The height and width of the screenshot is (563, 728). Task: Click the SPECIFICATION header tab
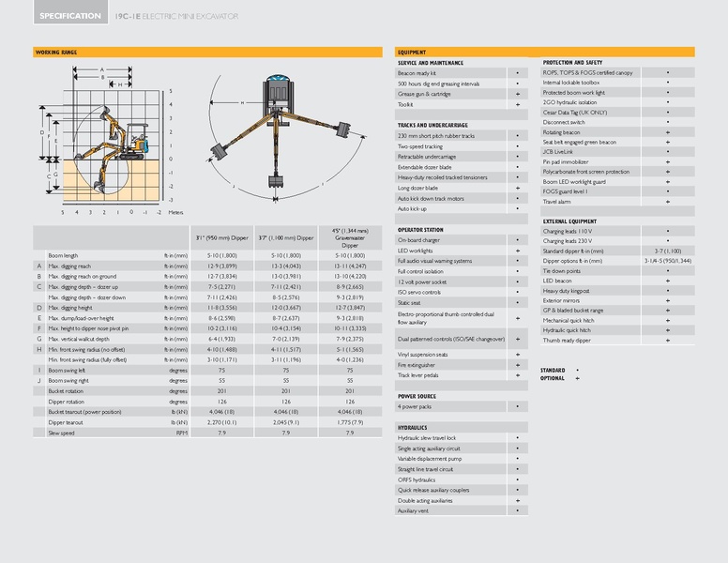pos(70,12)
